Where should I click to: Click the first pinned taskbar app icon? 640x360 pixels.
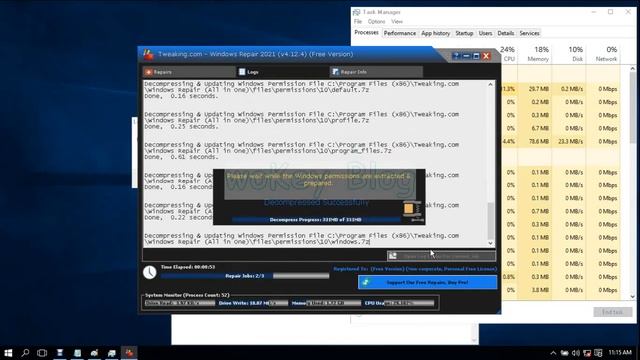pyautogui.click(x=60, y=353)
